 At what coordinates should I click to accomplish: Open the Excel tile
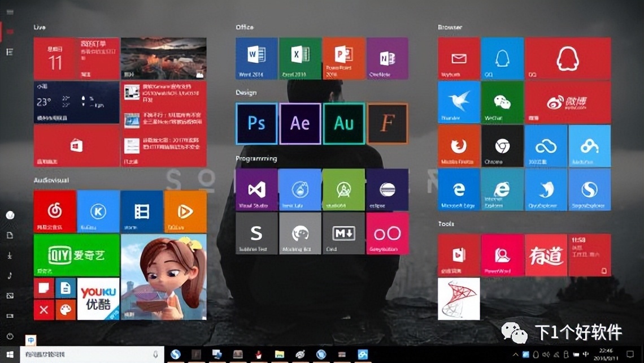pyautogui.click(x=300, y=58)
